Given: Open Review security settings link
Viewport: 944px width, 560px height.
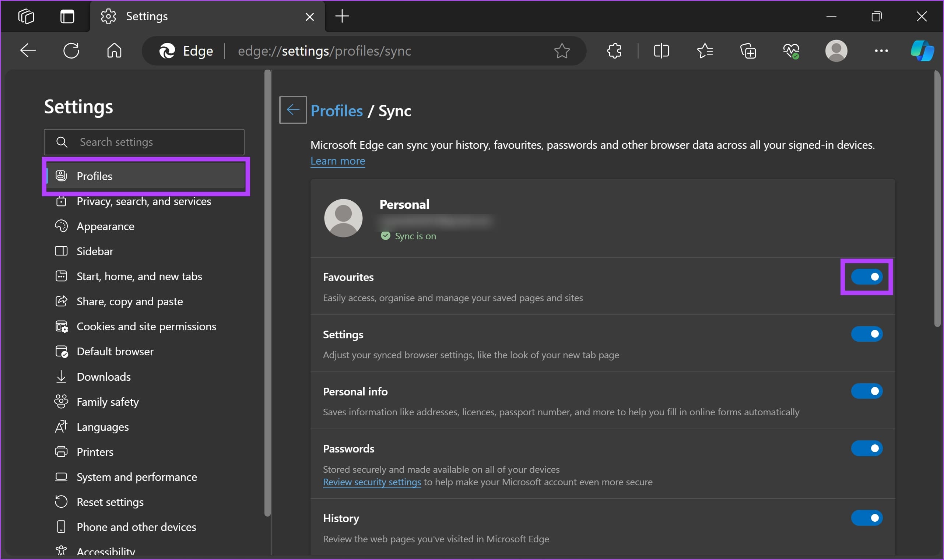Looking at the screenshot, I should point(371,482).
